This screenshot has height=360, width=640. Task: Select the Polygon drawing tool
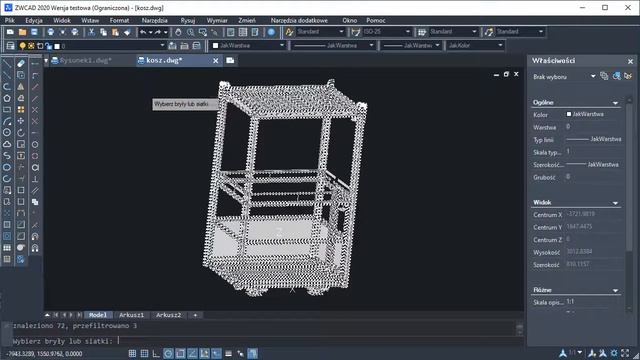click(x=7, y=98)
